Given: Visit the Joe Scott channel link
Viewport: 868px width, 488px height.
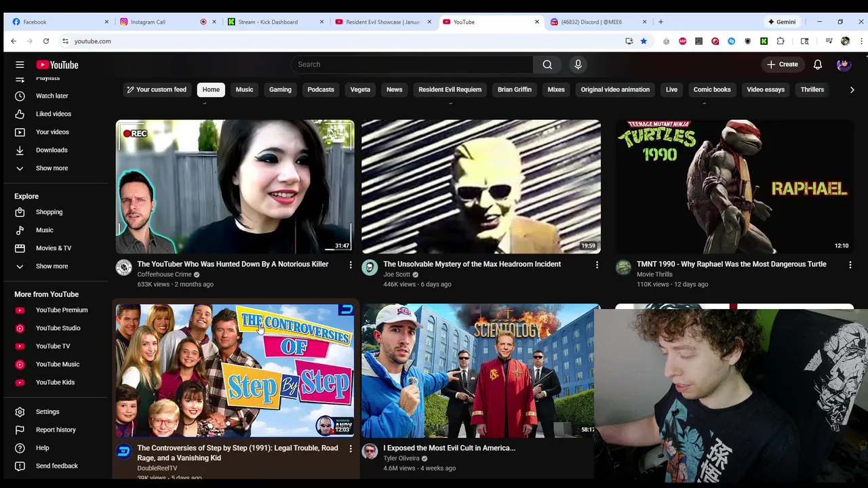Looking at the screenshot, I should pyautogui.click(x=397, y=274).
